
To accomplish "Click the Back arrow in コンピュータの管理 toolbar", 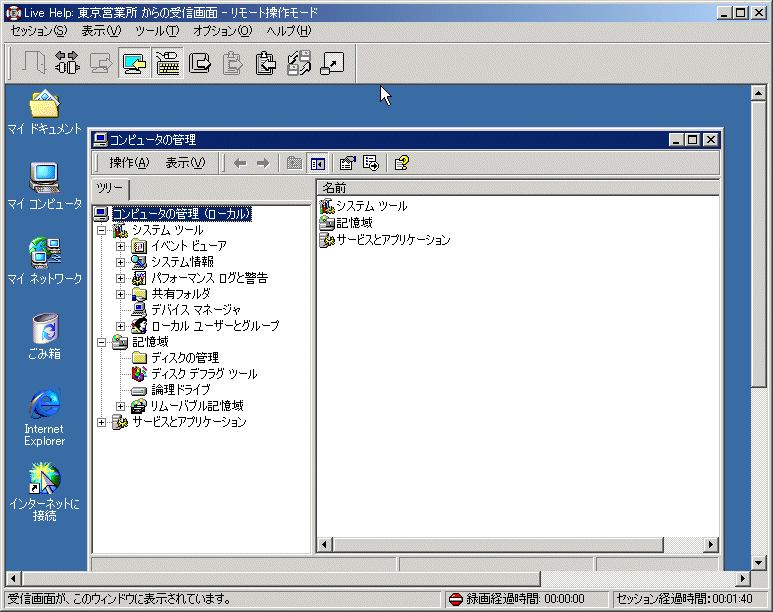I will 240,163.
